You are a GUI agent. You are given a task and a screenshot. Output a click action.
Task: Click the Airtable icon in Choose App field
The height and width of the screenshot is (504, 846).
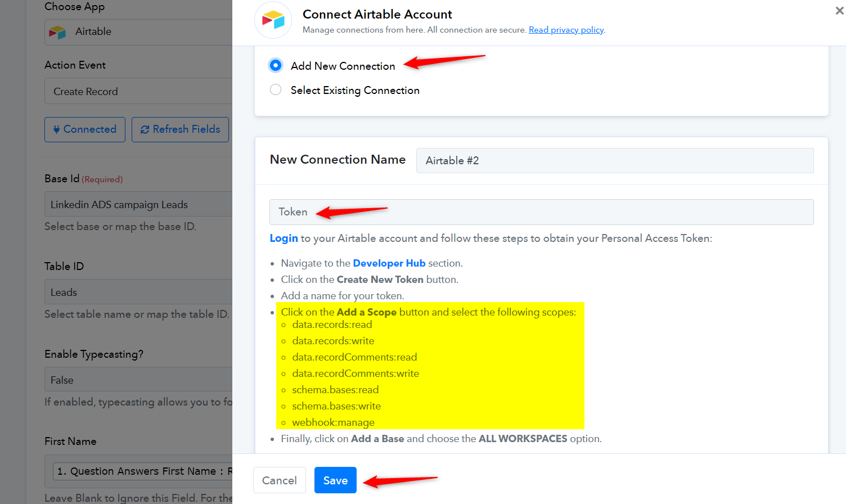[x=57, y=32]
